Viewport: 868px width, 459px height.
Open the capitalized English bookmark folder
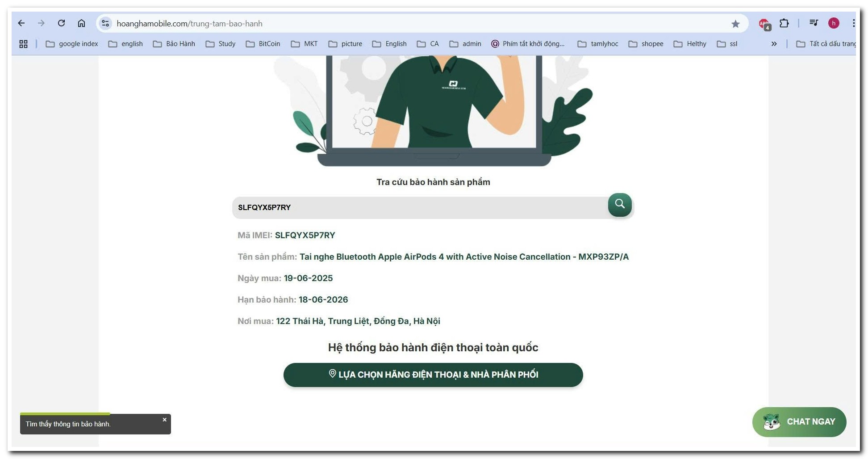pos(389,44)
